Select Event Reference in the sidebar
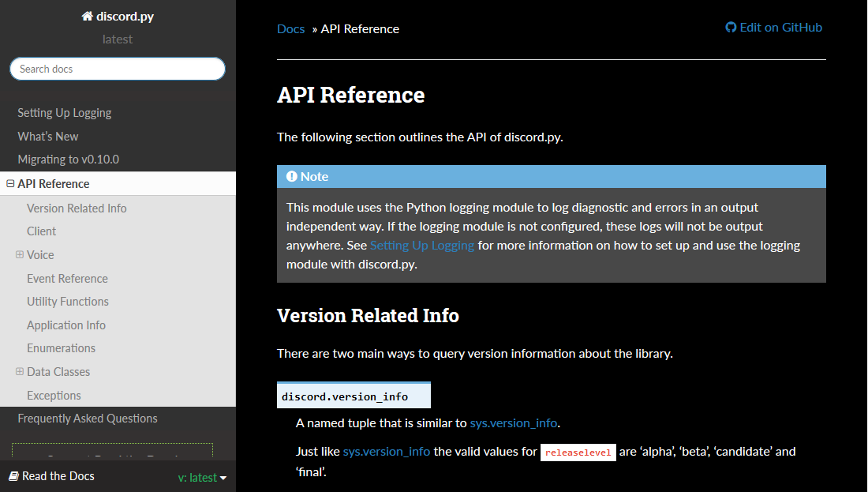This screenshot has height=492, width=868. pos(67,278)
